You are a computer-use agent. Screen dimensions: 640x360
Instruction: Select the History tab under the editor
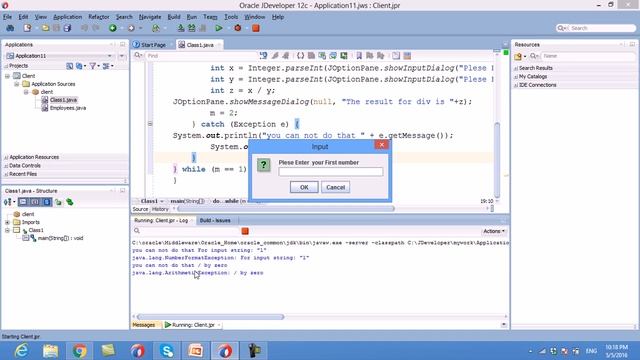[x=160, y=209]
